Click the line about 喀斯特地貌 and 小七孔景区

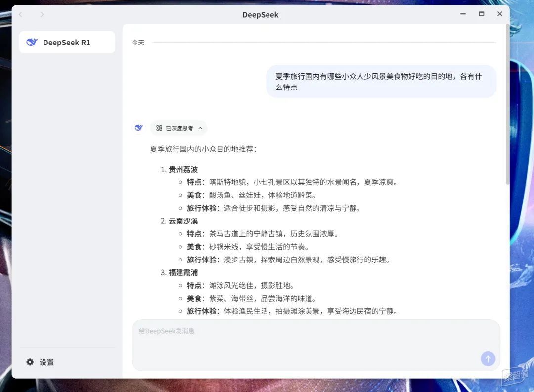(x=292, y=182)
